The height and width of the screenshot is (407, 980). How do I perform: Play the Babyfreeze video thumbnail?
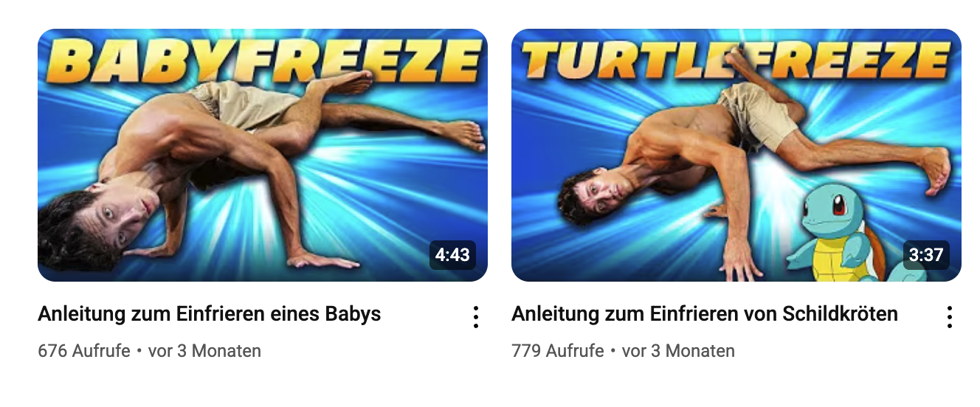pos(263,155)
